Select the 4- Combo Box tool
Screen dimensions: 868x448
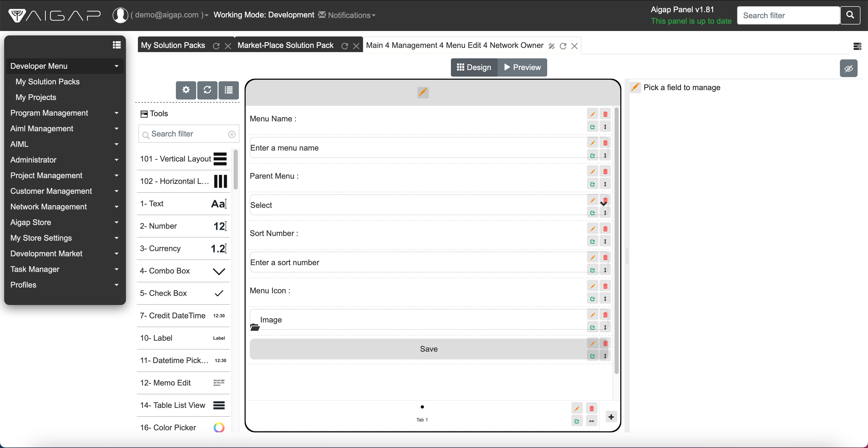click(x=183, y=271)
